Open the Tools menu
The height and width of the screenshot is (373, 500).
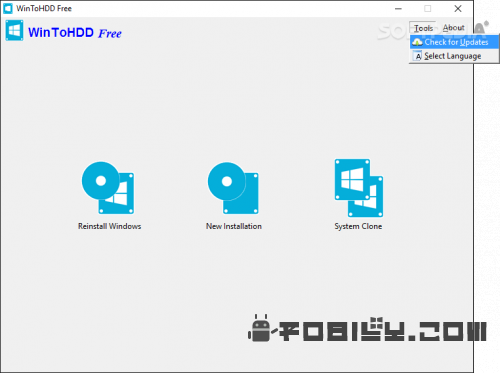point(423,28)
